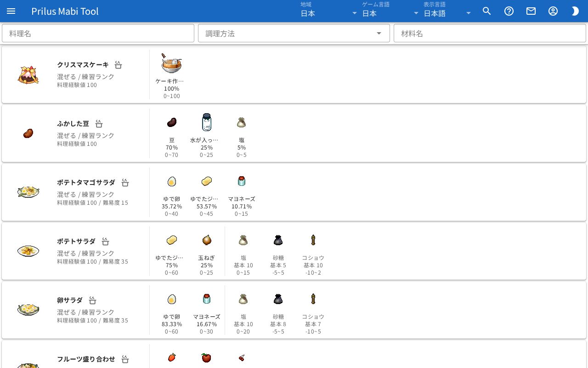Click the クリスマスケーキ recipe name
Image resolution: width=588 pixels, height=368 pixels.
tap(83, 65)
